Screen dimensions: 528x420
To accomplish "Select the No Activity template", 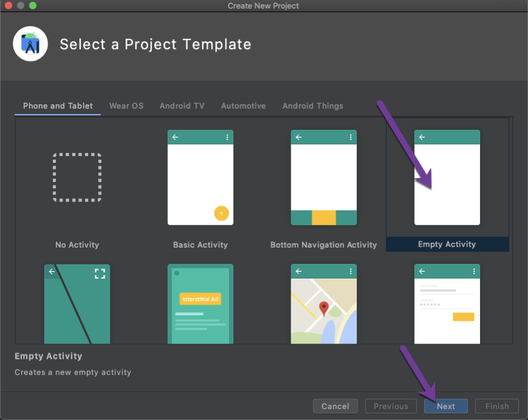I will (77, 177).
